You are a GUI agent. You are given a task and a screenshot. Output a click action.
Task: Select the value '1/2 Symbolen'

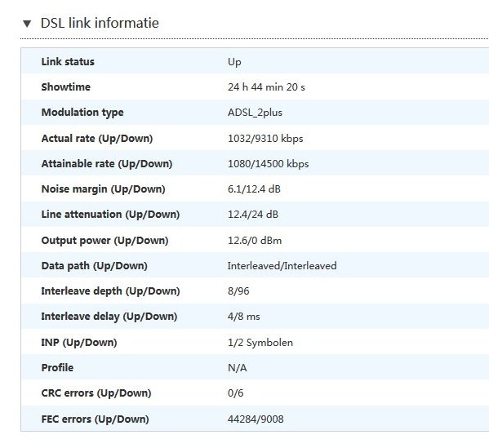click(x=260, y=343)
